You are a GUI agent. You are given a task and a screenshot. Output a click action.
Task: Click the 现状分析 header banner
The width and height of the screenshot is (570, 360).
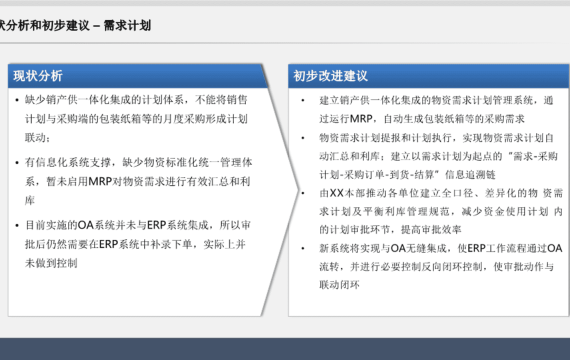pyautogui.click(x=137, y=76)
